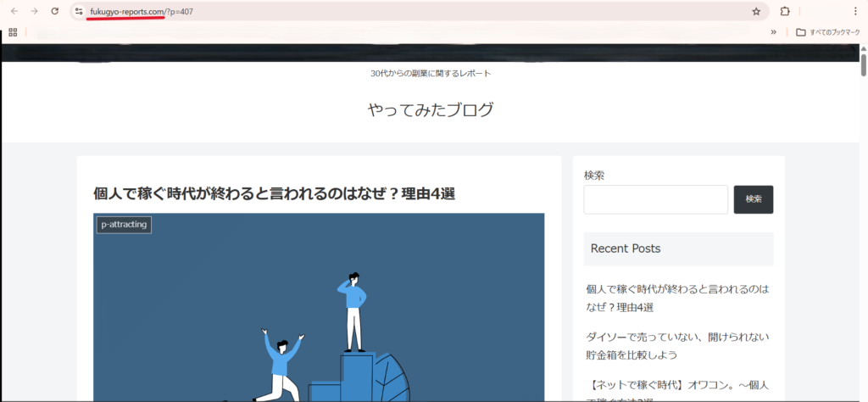868x402 pixels.
Task: Open site information icon in address bar
Action: [79, 11]
